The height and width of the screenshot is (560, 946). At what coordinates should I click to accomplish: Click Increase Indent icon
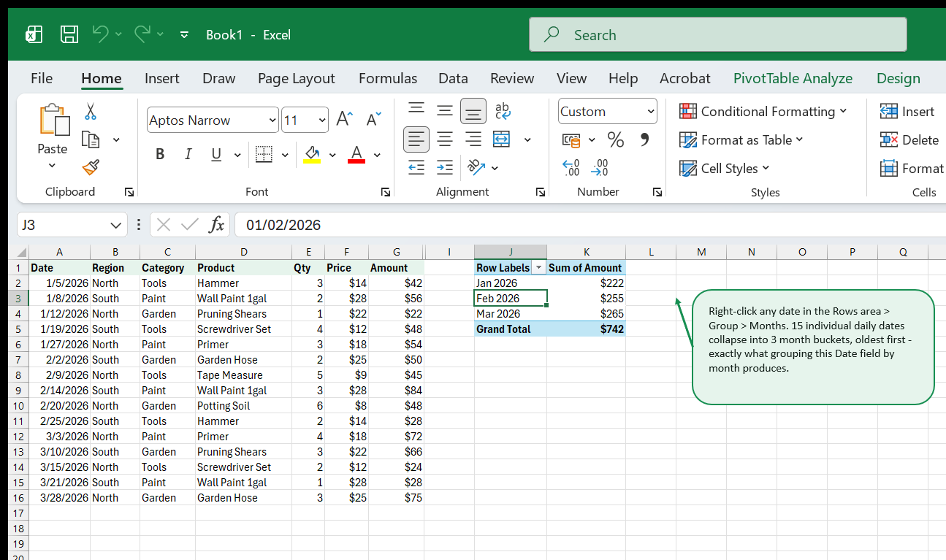point(445,167)
